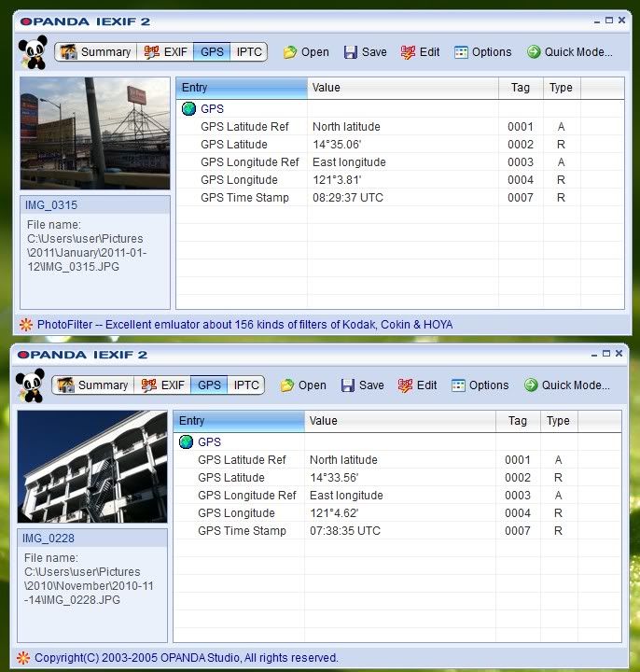640x672 pixels.
Task: Click the panda mascot icon in top window
Action: point(33,52)
